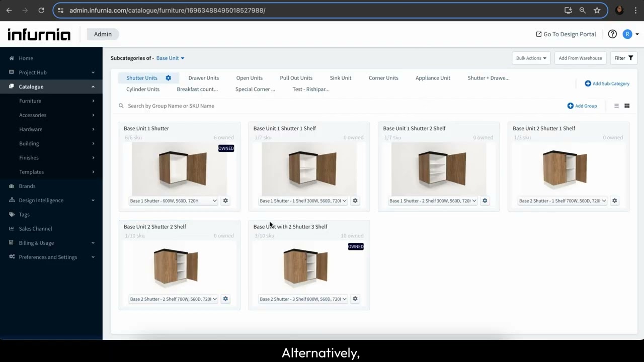The width and height of the screenshot is (644, 362).
Task: Reload the page with refresh icon
Action: point(41,10)
